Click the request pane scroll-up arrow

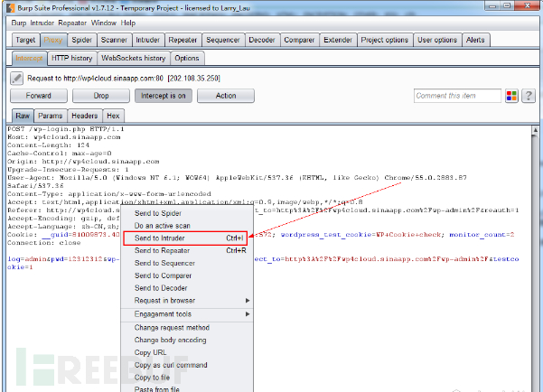click(536, 130)
